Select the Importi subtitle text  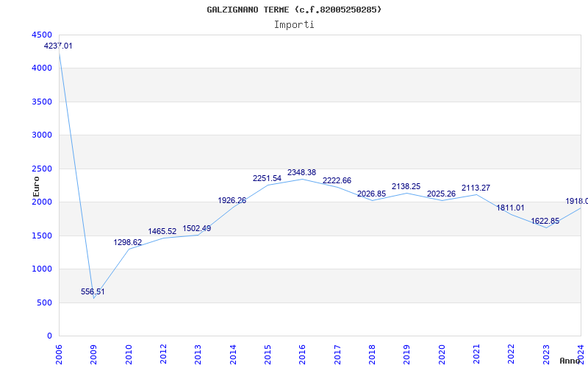point(294,24)
